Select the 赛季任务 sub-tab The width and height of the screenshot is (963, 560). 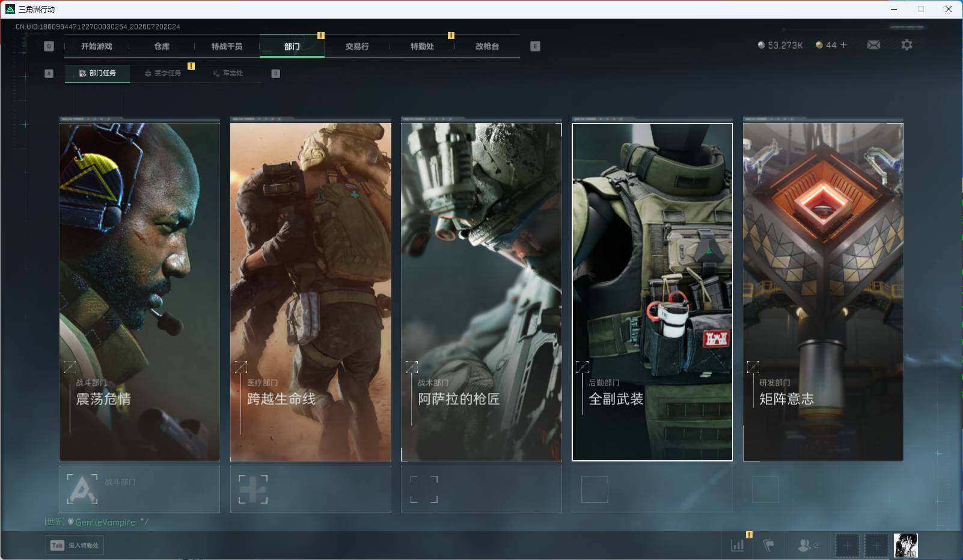(x=162, y=73)
